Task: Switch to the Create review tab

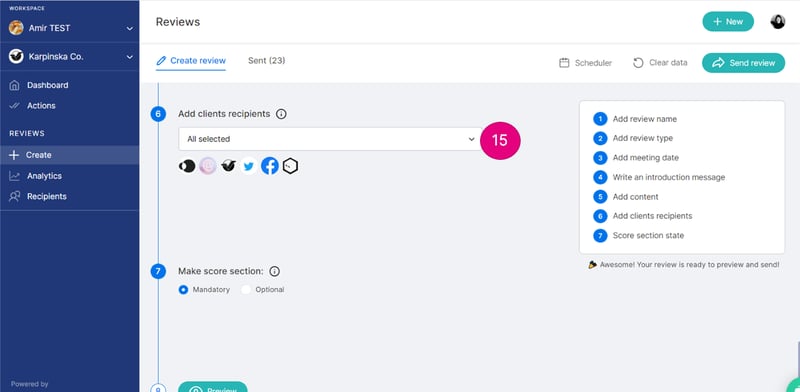Action: pyautogui.click(x=191, y=61)
